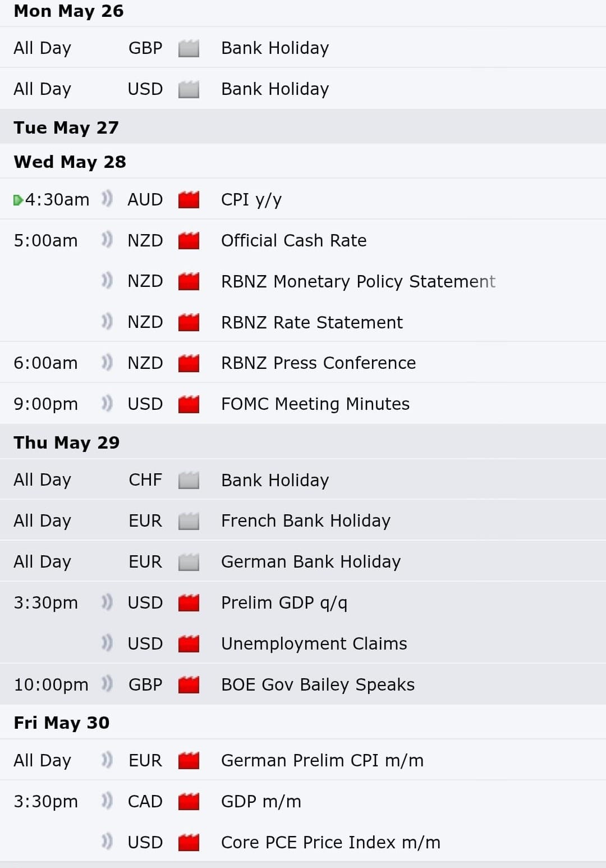Click the gray icon for German Bank Holiday
Screen dimensions: 606x868
189,562
